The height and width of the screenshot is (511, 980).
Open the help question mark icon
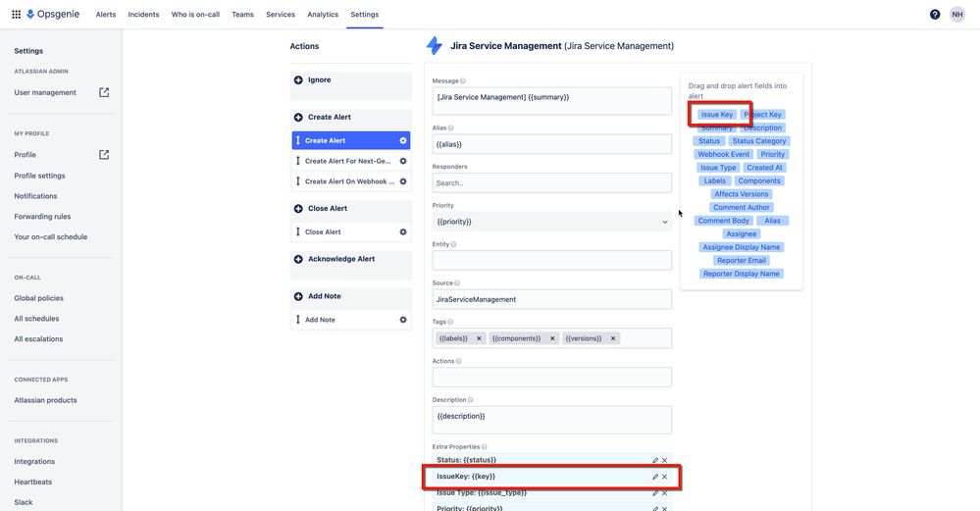coord(934,15)
